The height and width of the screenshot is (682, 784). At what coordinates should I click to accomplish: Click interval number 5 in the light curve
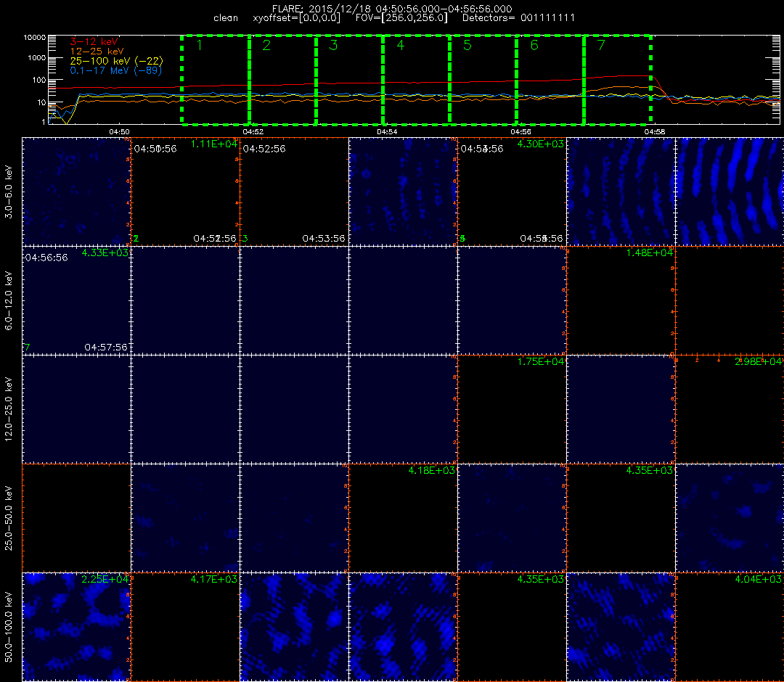(467, 46)
